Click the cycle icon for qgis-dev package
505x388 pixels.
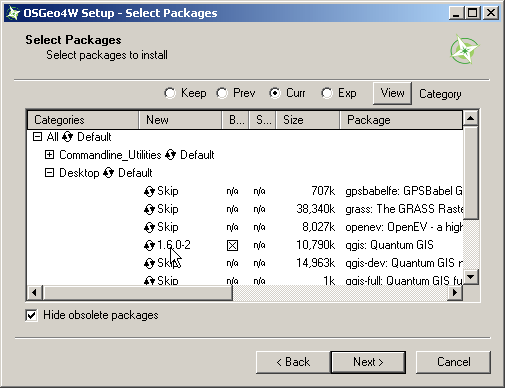[x=149, y=264]
